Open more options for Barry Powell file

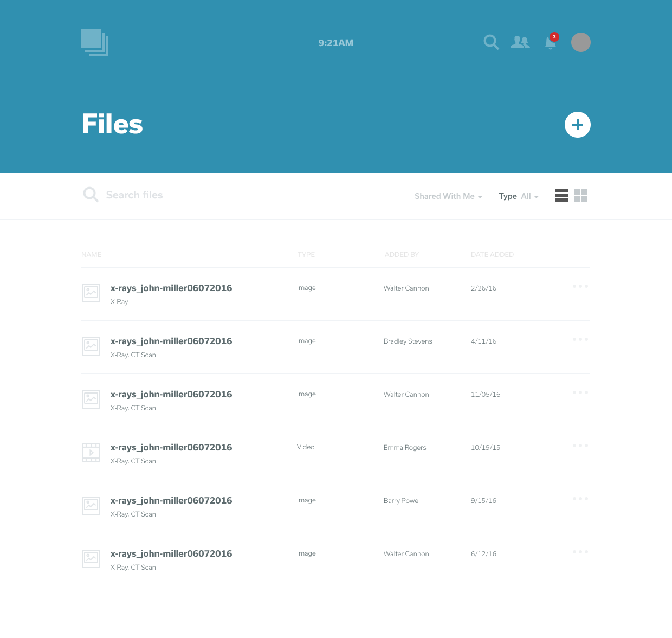(x=580, y=499)
